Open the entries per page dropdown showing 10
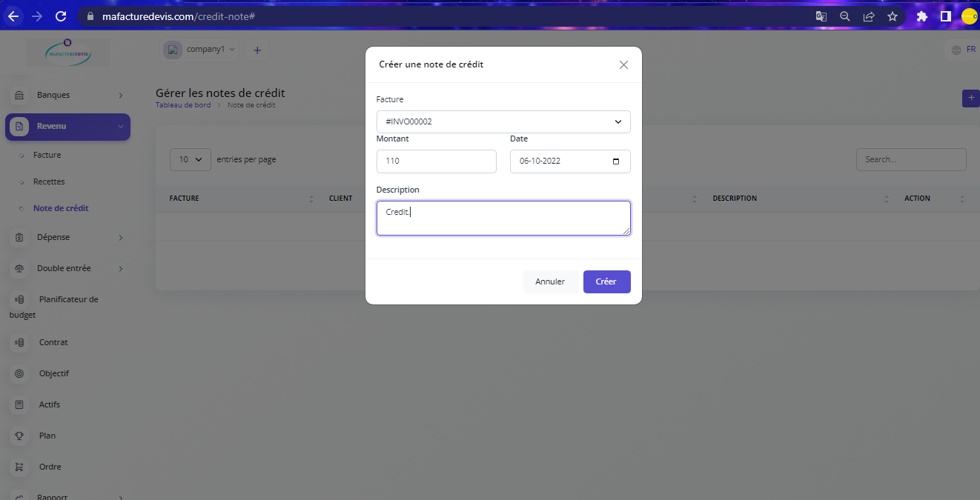 coord(191,159)
